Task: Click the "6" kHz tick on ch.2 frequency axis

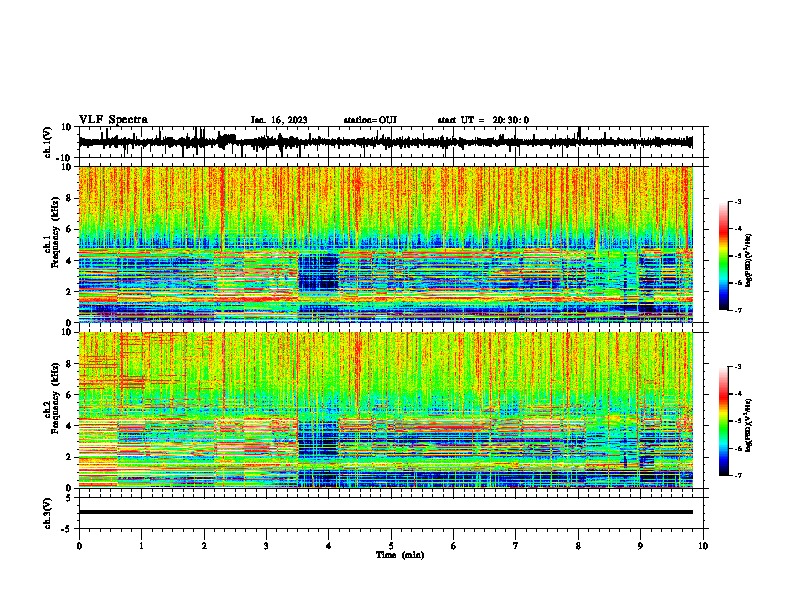Action: pyautogui.click(x=69, y=394)
